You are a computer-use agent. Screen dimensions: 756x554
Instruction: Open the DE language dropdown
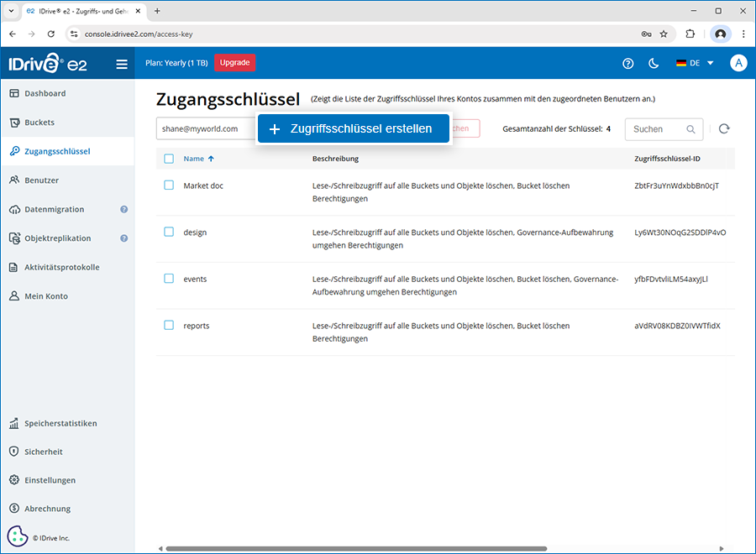pos(695,63)
